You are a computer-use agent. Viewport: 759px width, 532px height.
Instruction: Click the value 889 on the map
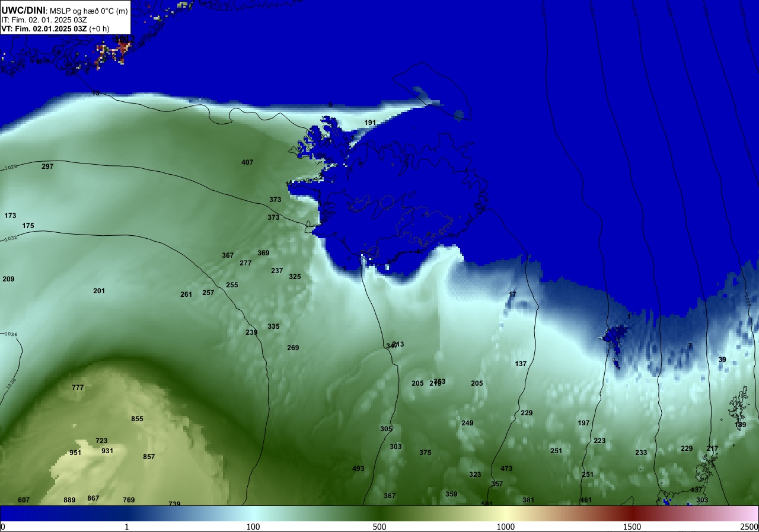pyautogui.click(x=69, y=500)
